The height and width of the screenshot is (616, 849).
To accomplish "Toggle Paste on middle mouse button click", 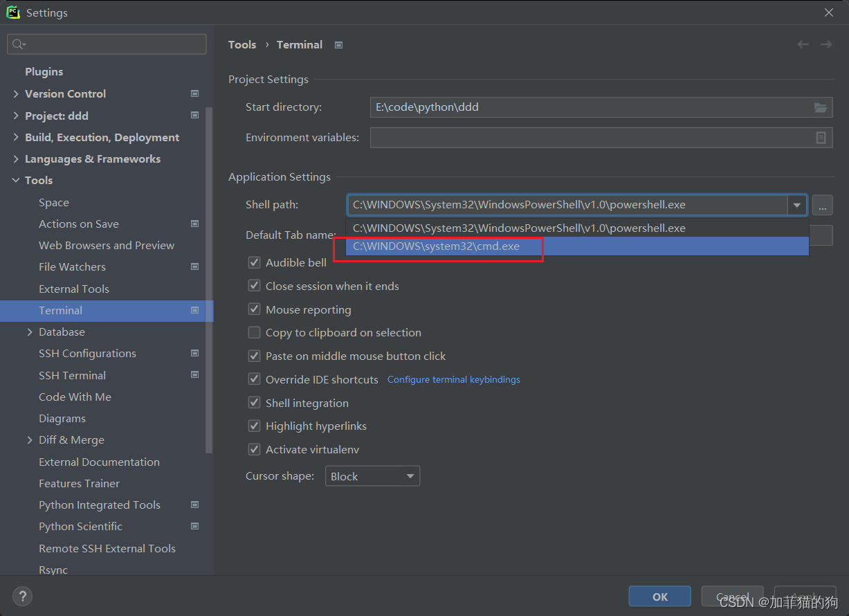I will click(254, 356).
